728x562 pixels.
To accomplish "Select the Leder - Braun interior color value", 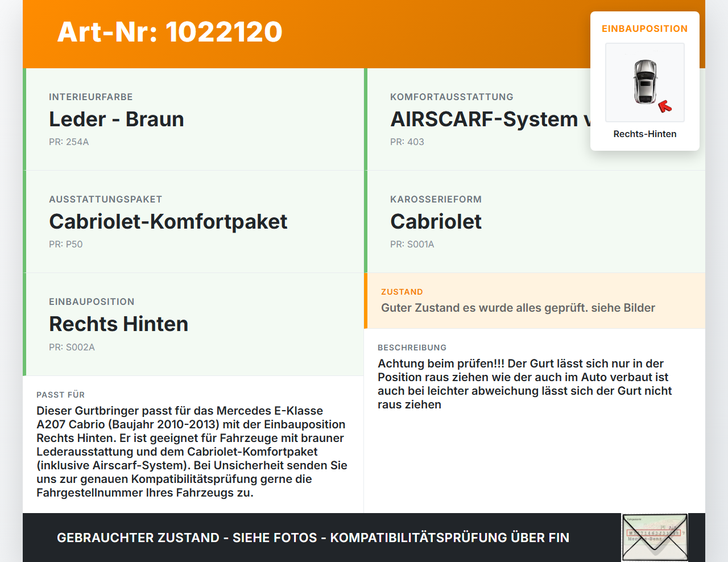I will pos(117,119).
